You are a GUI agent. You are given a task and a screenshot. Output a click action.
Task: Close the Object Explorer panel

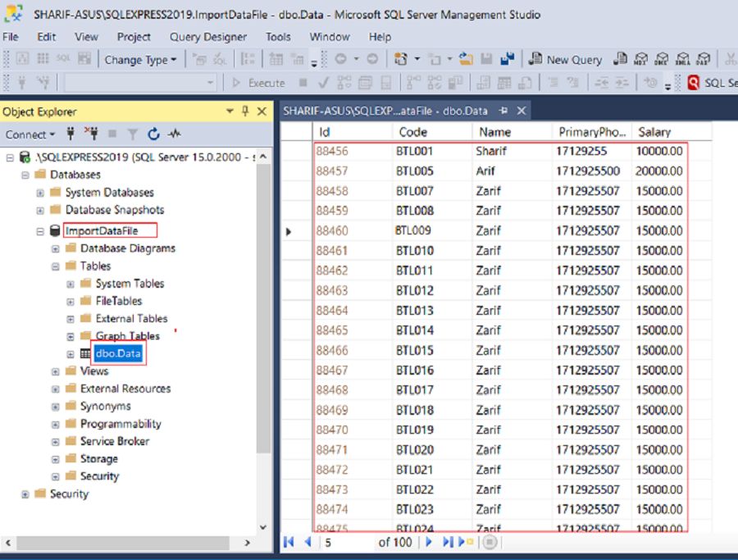[262, 112]
